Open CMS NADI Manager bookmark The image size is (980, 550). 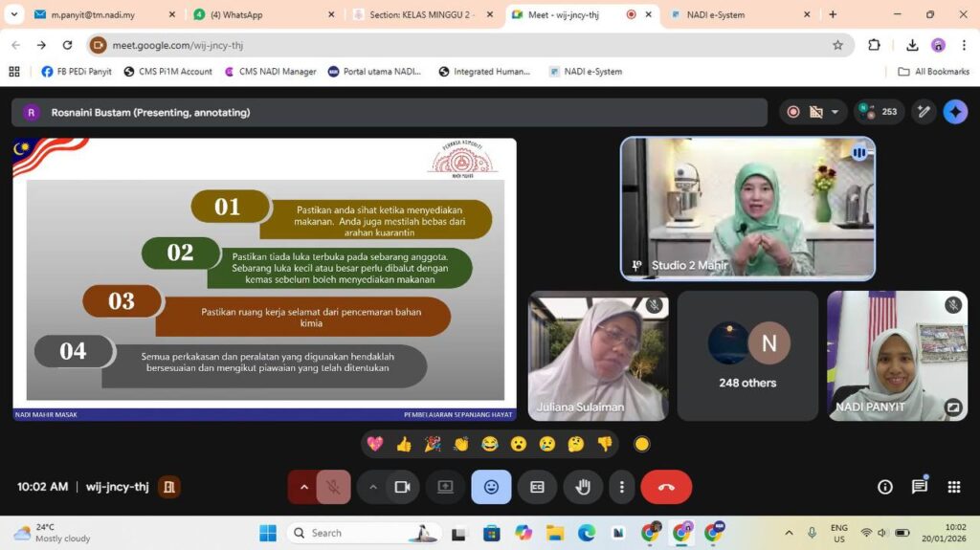point(271,72)
